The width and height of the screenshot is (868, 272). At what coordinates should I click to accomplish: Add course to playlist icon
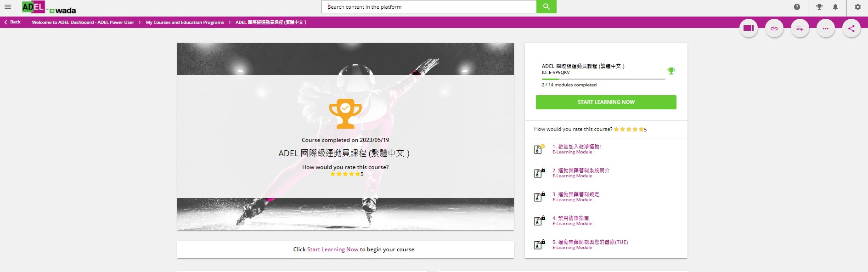point(800,28)
